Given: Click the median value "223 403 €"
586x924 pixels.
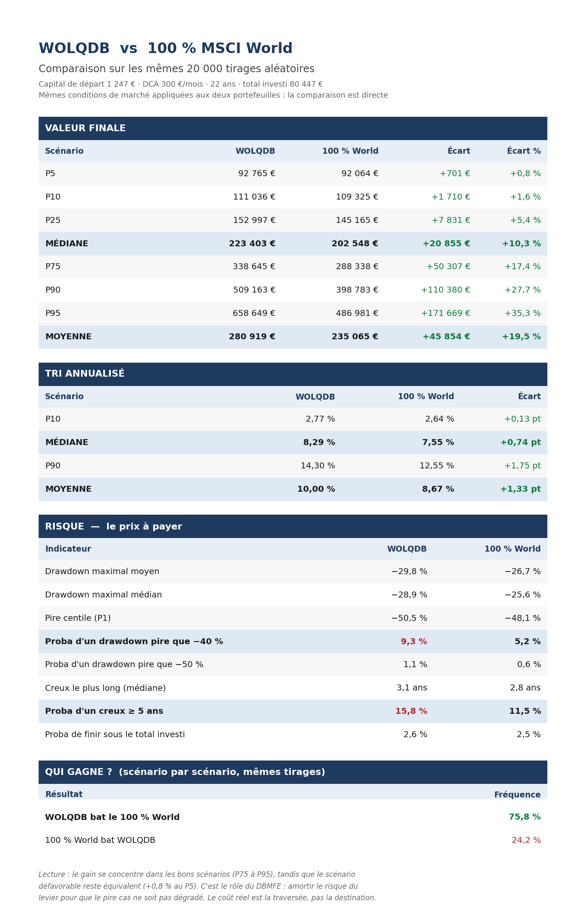Looking at the screenshot, I should tap(252, 244).
